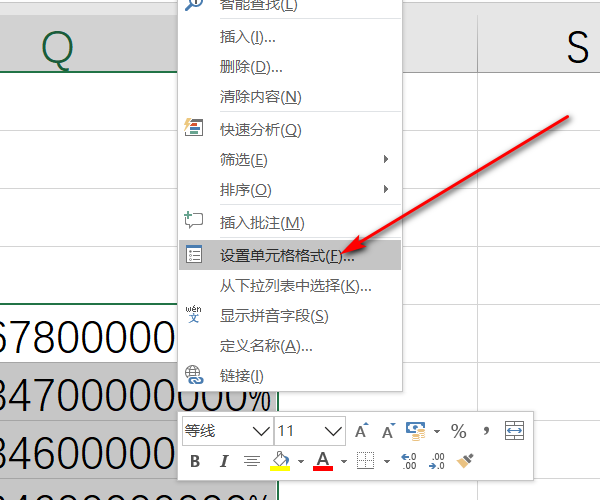Image resolution: width=600 pixels, height=500 pixels.
Task: Center align text in mini toolbar
Action: coord(251,461)
